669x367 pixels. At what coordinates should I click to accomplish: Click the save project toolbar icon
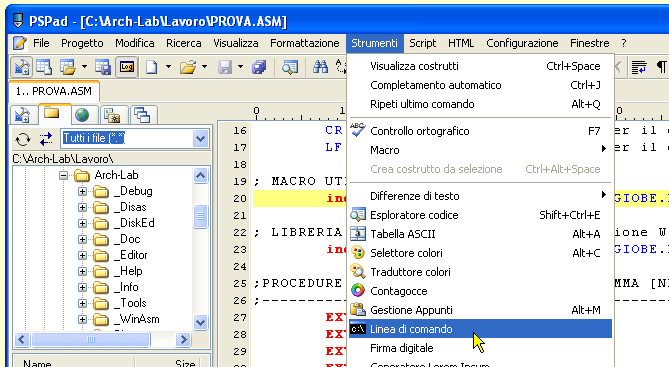coord(103,67)
